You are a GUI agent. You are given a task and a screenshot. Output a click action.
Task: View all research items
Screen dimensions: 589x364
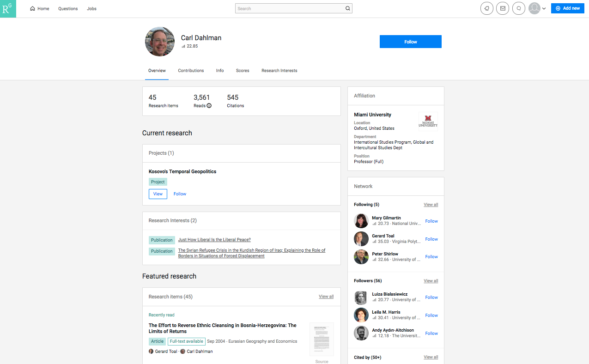click(x=326, y=297)
